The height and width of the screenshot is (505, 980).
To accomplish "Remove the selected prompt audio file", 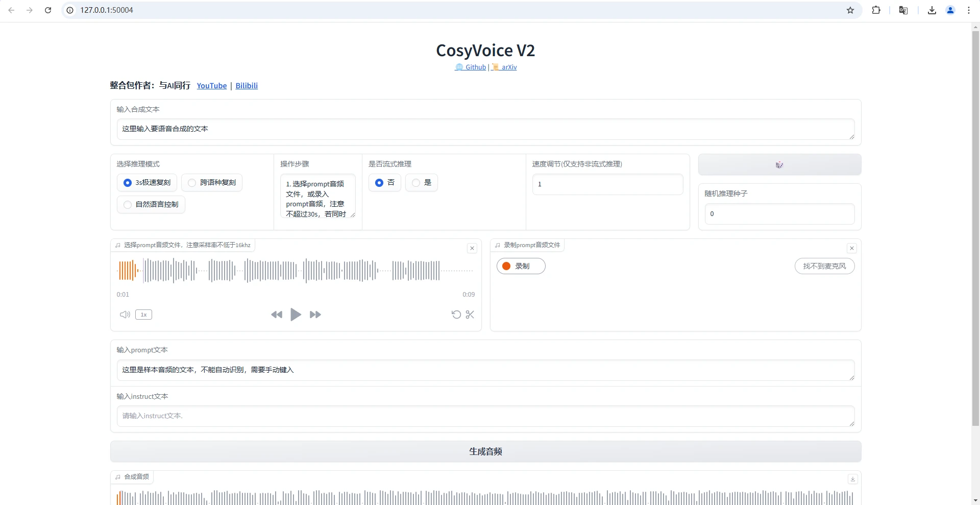I will (472, 248).
